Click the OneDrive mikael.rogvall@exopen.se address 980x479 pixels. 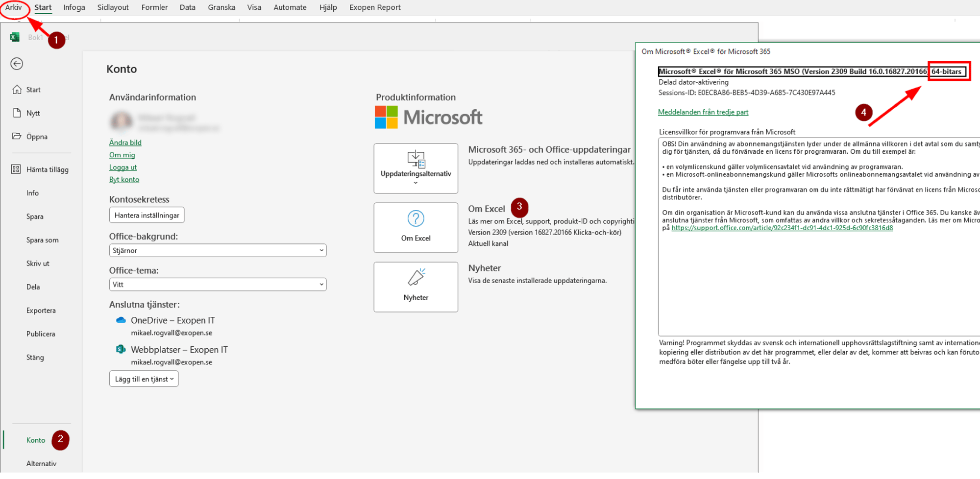coord(171,333)
